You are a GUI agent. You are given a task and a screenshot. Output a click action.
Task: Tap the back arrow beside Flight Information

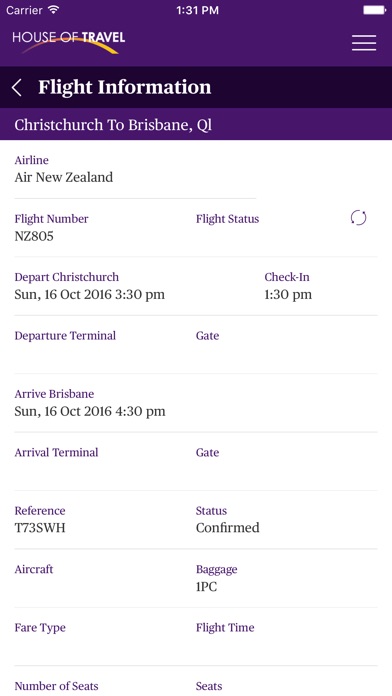pyautogui.click(x=17, y=87)
